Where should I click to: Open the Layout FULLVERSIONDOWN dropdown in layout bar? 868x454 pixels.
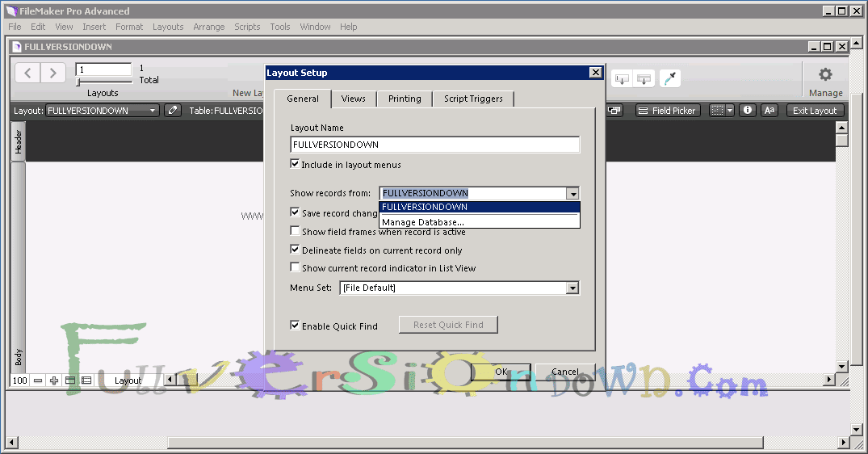(x=103, y=111)
